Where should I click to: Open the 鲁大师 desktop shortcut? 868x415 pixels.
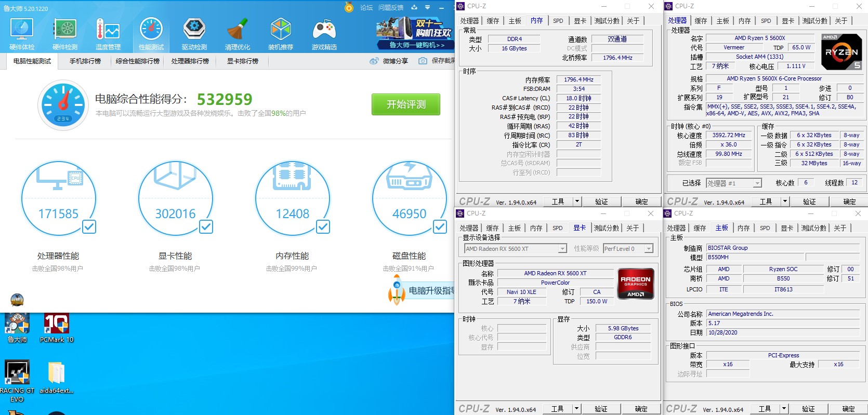(x=17, y=328)
